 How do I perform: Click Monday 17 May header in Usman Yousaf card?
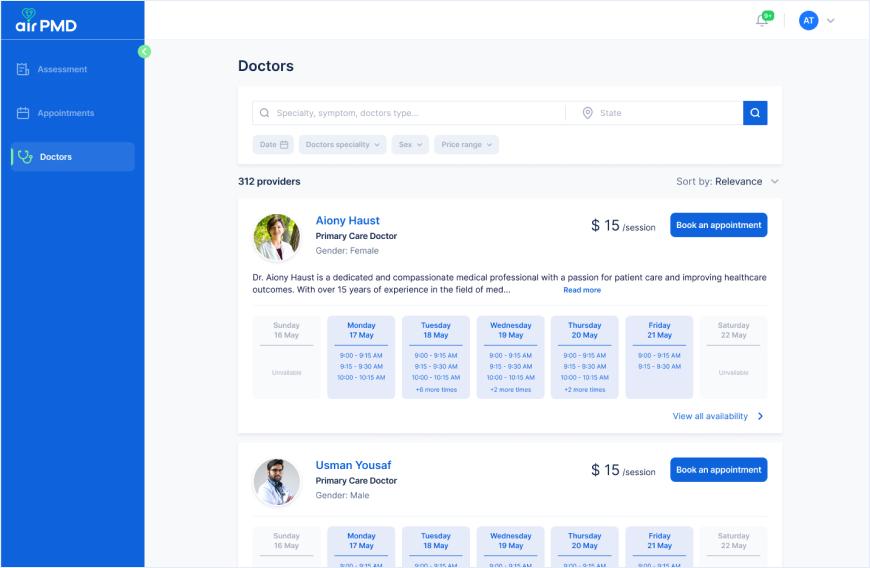point(361,541)
